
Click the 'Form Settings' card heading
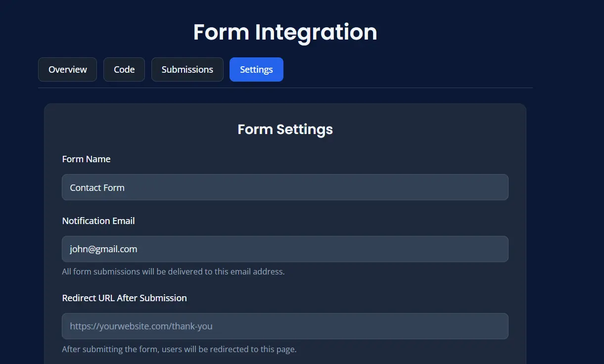click(x=285, y=130)
